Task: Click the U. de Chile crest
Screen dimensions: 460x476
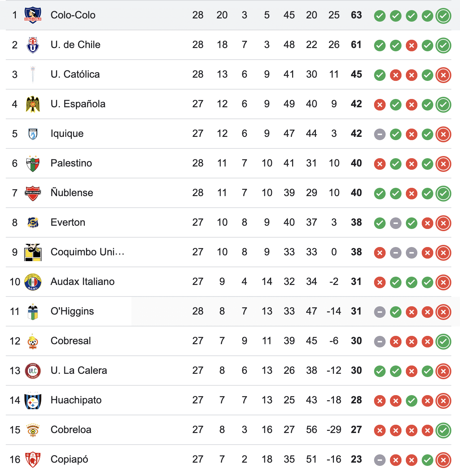Action: pos(33,45)
